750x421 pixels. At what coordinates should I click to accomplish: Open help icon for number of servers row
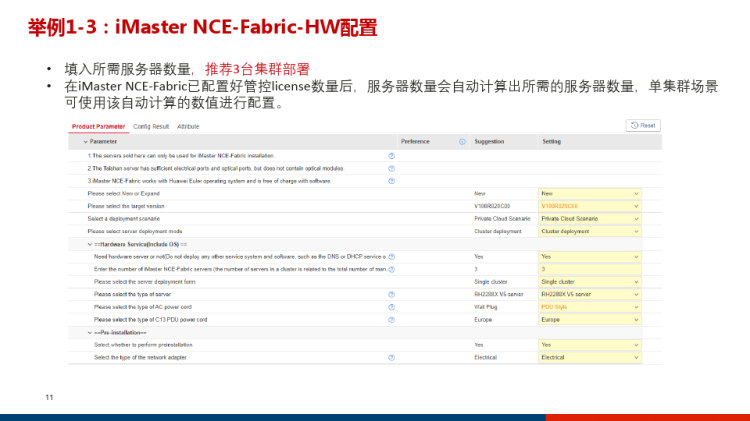tap(391, 269)
